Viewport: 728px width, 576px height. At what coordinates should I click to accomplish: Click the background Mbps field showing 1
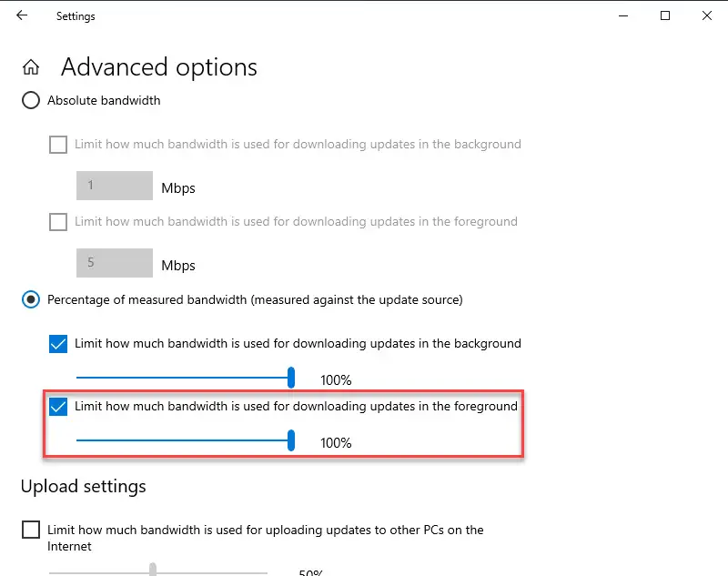115,186
